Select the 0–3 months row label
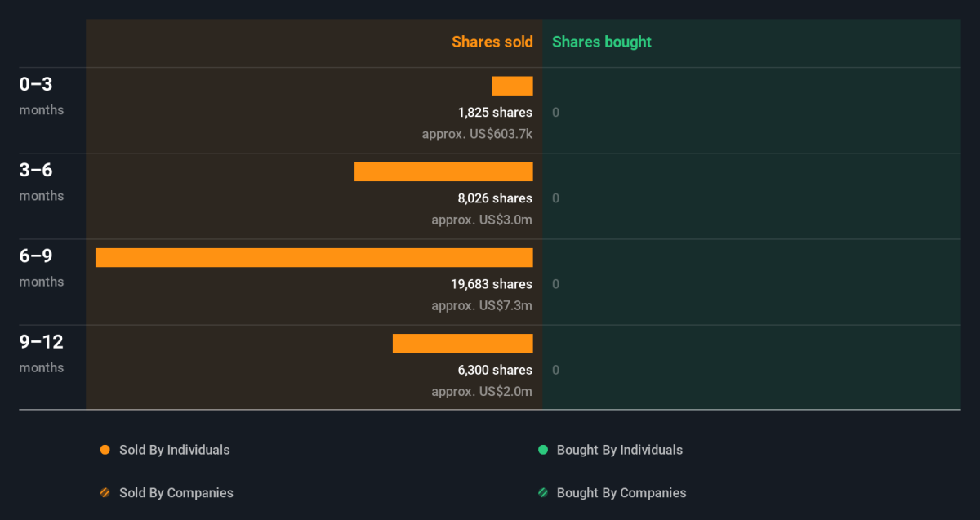 click(x=42, y=96)
